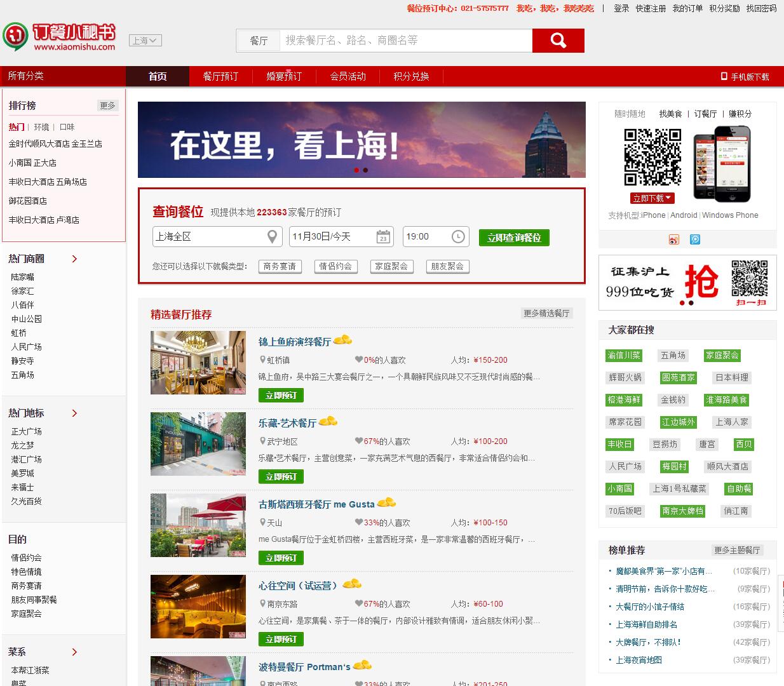The width and height of the screenshot is (784, 686).
Task: Click heart icon for 乐藏-艺术餐厅 likes
Action: tap(359, 441)
